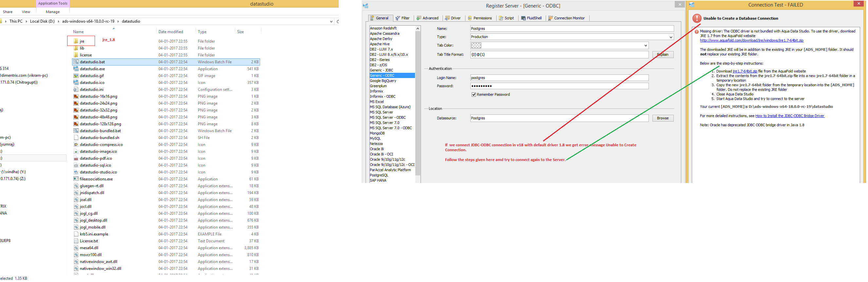The width and height of the screenshot is (868, 282).
Task: Click the Connection Test window title icon
Action: coord(692,5)
